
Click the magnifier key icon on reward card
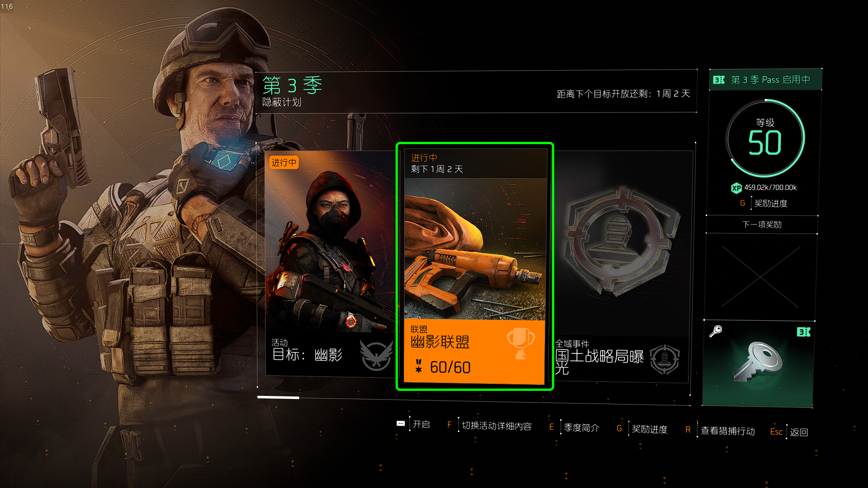716,331
